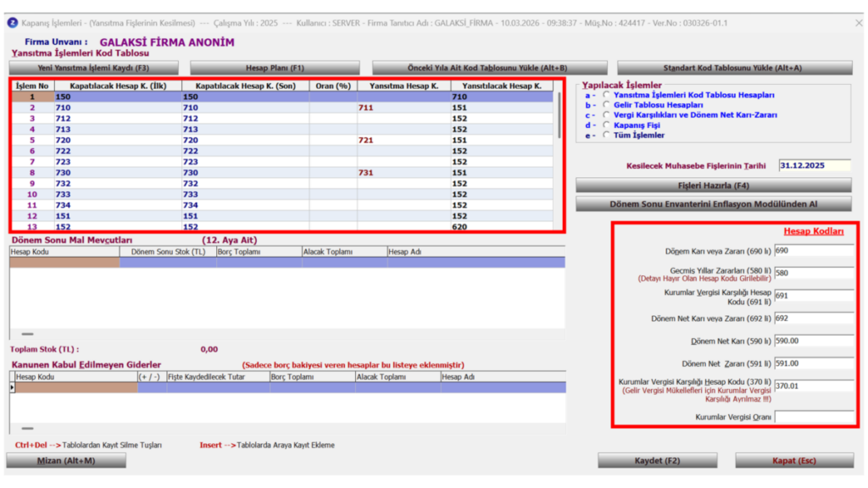
Task: Click the Dönem Karı veya Zararı 690 field
Action: pyautogui.click(x=814, y=251)
